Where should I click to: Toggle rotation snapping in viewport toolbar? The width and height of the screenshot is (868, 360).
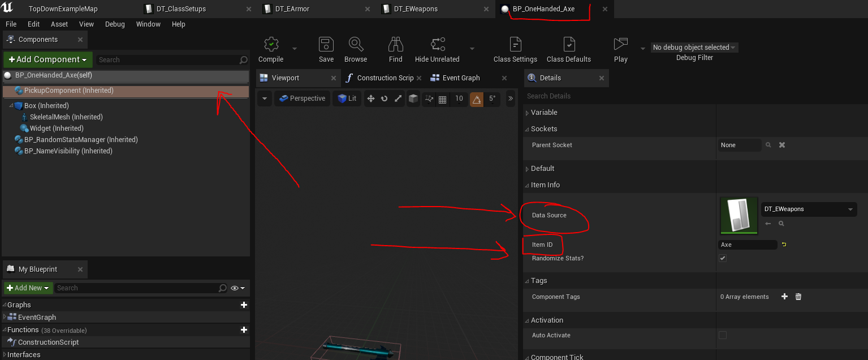click(477, 98)
